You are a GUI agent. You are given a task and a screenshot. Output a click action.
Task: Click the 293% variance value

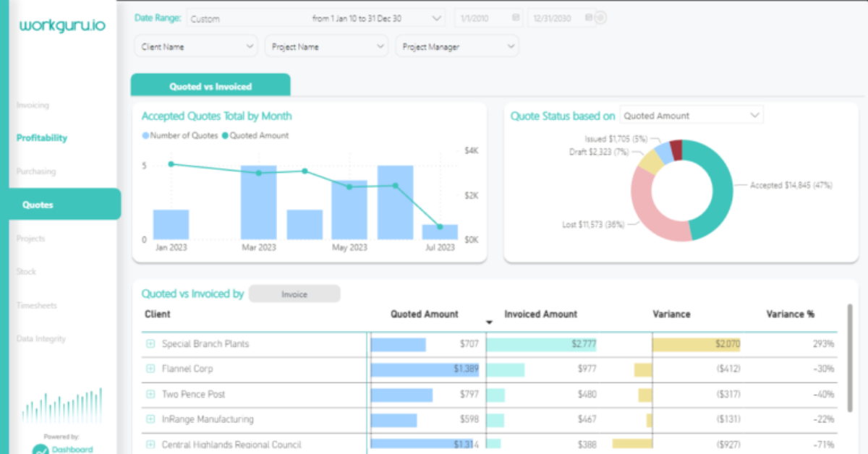(x=823, y=344)
